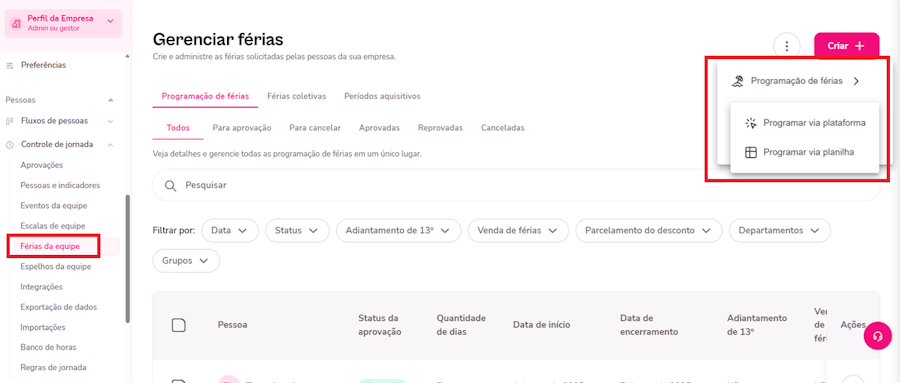Click the cursor icon beside Programar via plataforma
900x383 pixels.
[750, 123]
